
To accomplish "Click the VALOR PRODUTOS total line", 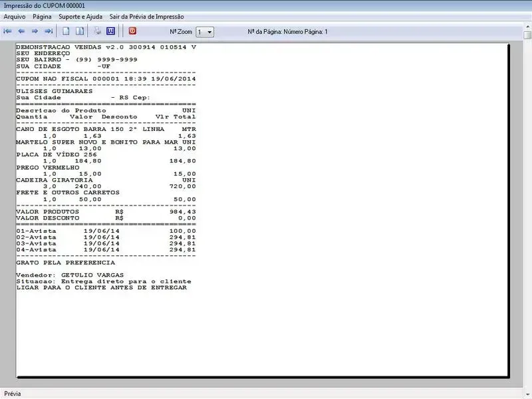I will 106,211.
